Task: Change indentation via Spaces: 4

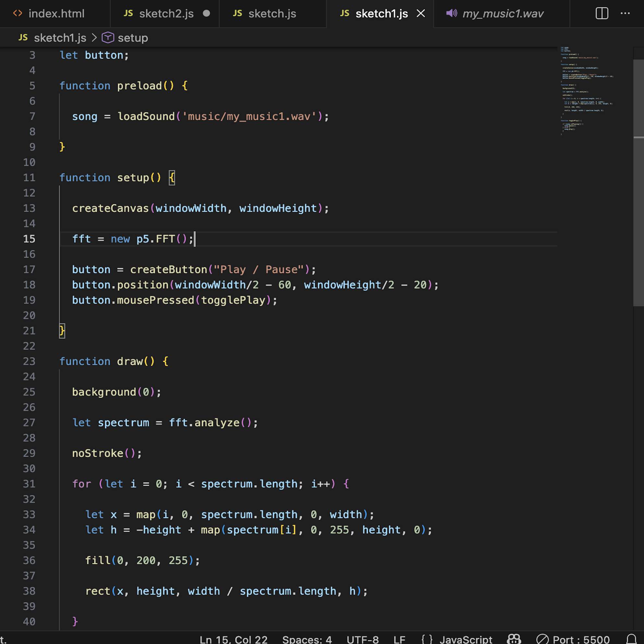Action: [x=307, y=639]
